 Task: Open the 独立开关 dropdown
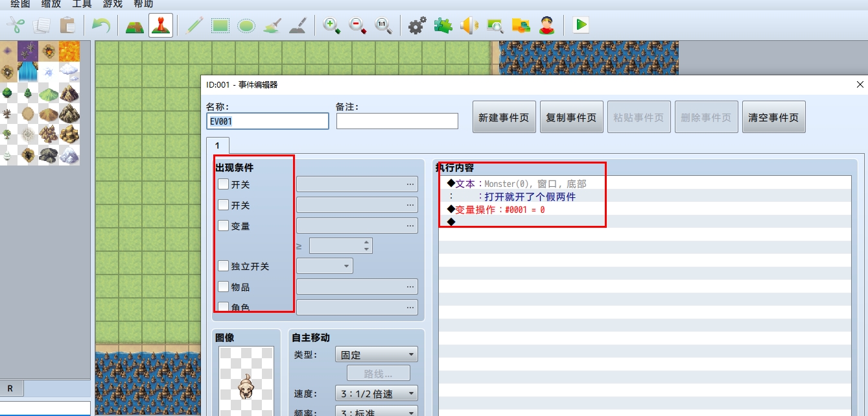pos(325,266)
